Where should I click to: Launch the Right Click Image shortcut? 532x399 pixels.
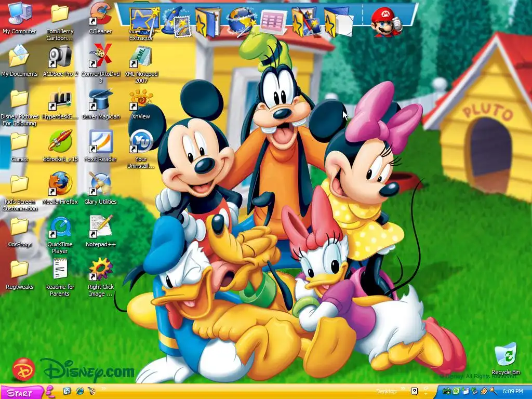[x=100, y=277]
